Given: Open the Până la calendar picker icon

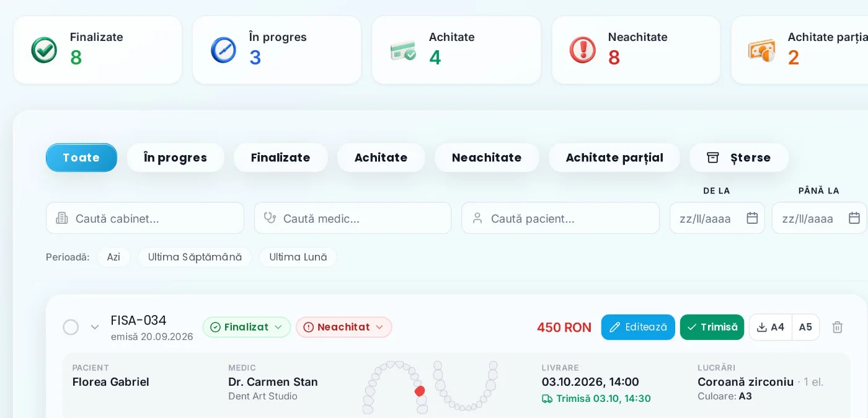Looking at the screenshot, I should pos(854,218).
